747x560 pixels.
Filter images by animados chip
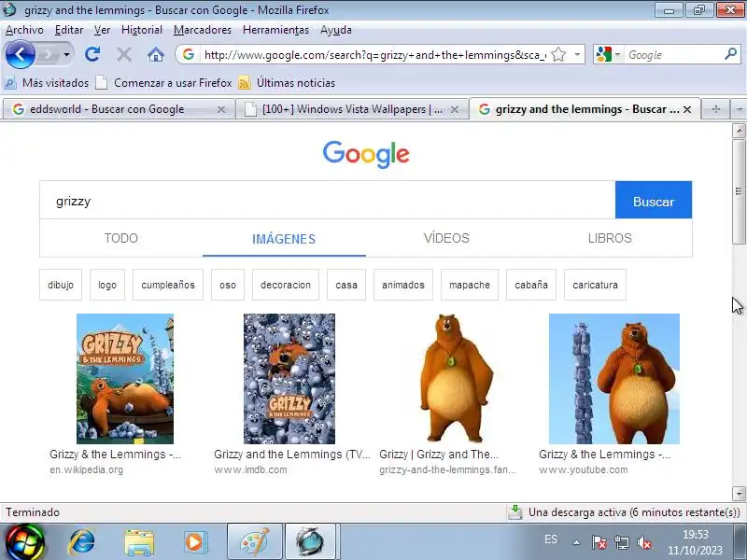pyautogui.click(x=403, y=285)
